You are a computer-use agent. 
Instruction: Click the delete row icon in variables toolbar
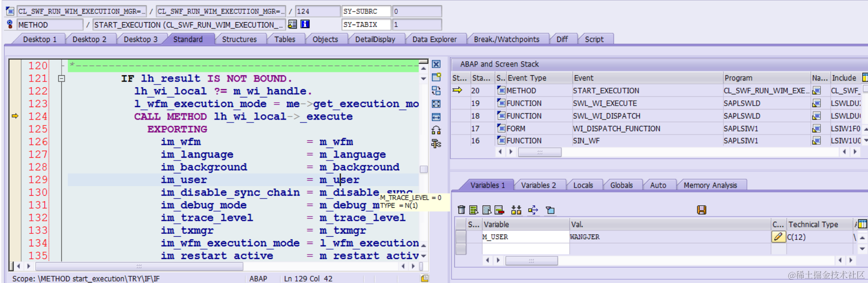(499, 210)
